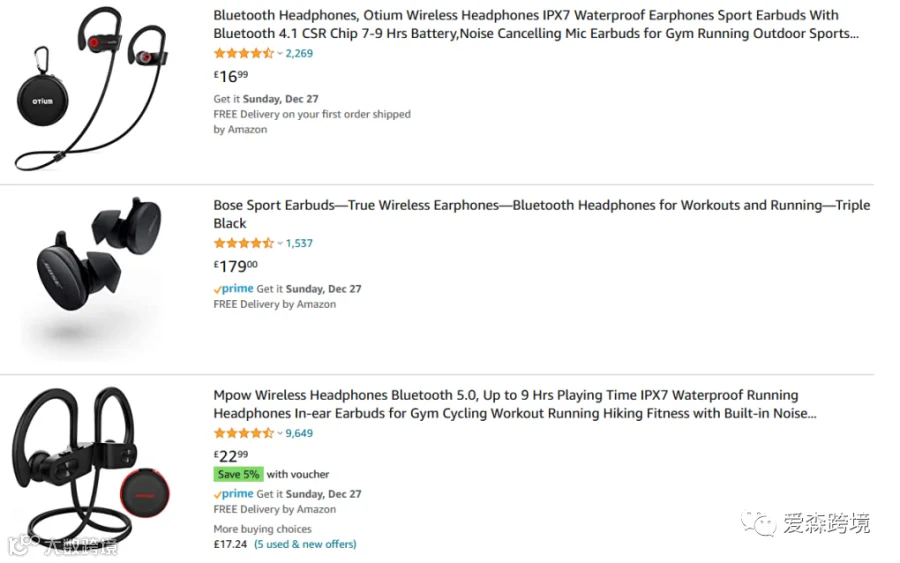
Task: Open the 5 used & new offers link
Action: 305,544
